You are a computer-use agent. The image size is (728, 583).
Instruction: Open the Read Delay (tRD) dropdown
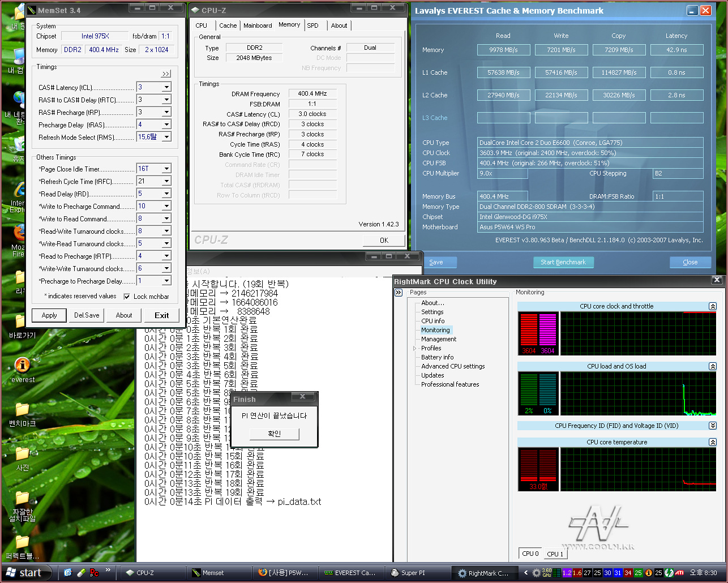(166, 194)
